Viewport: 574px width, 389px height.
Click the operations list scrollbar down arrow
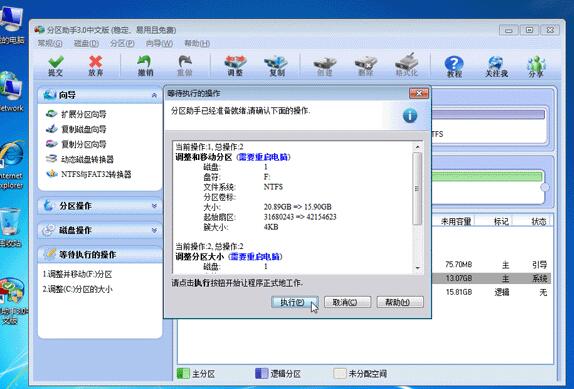(x=418, y=268)
